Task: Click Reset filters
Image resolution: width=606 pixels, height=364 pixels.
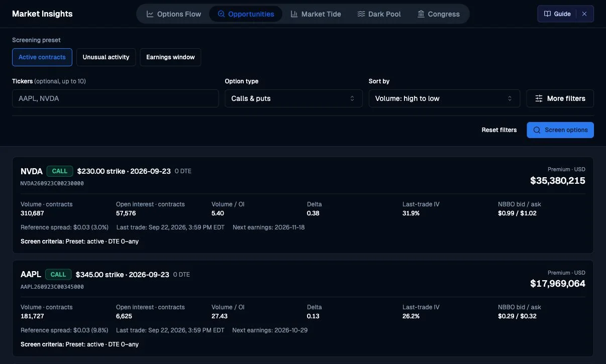Action: tap(499, 130)
